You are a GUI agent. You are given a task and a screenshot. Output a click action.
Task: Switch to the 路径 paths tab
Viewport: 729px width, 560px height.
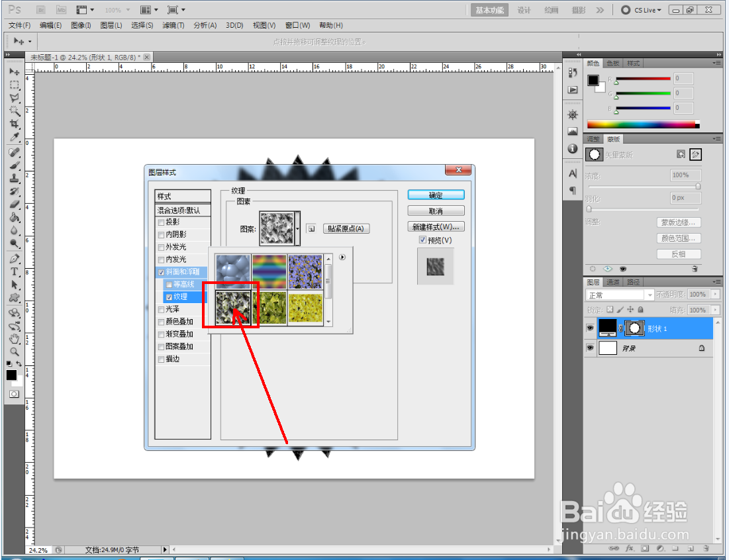(633, 282)
